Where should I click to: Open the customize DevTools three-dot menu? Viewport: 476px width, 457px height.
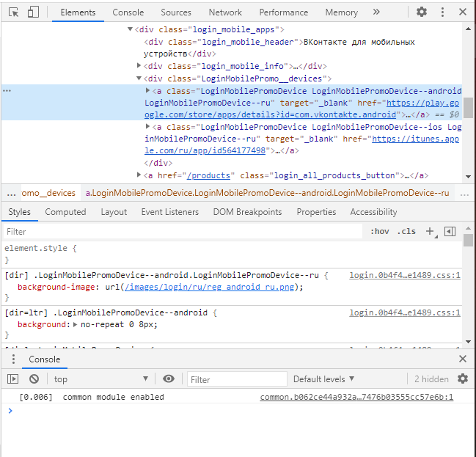(442, 12)
